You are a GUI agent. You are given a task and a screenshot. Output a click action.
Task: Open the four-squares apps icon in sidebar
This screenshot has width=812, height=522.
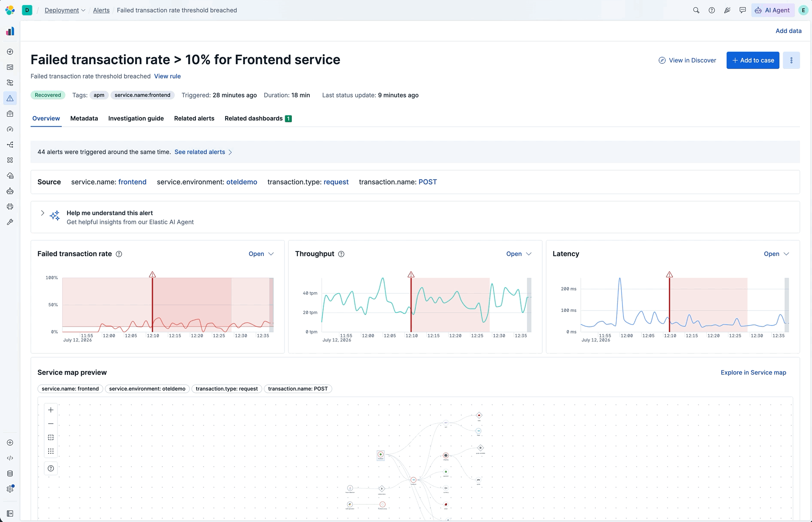point(10,160)
